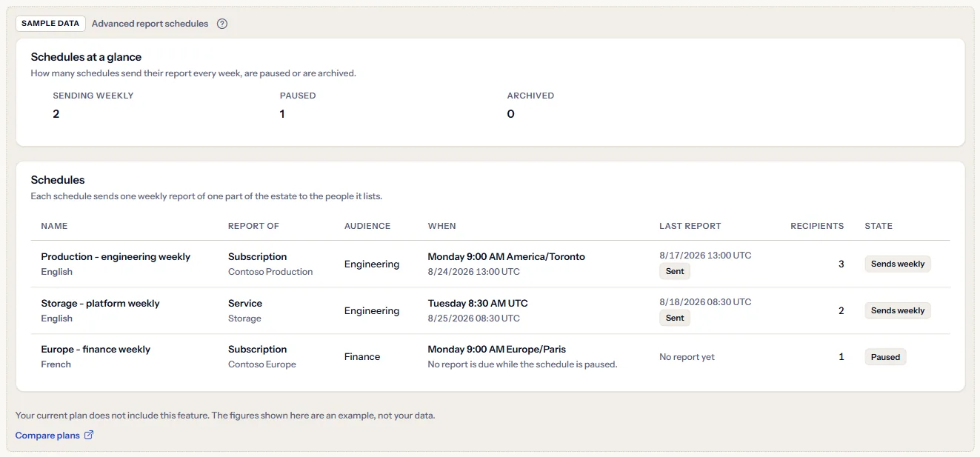Click the PAUSED summary label
The image size is (980, 457).
click(x=298, y=96)
